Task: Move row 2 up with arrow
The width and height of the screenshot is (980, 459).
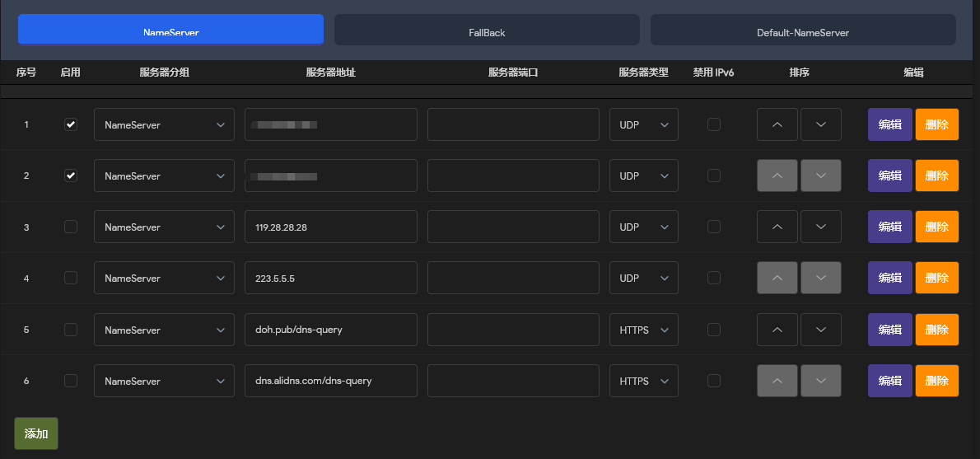Action: [x=777, y=176]
